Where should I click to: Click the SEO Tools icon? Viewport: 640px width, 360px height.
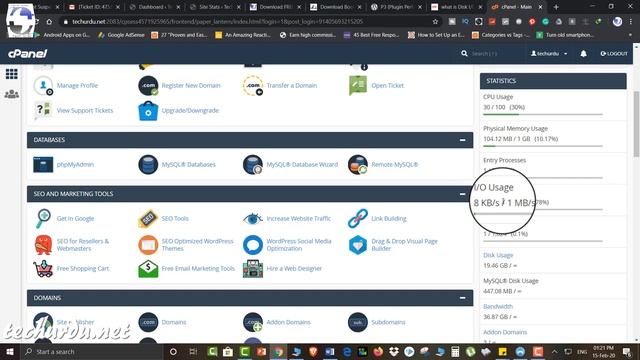click(148, 219)
